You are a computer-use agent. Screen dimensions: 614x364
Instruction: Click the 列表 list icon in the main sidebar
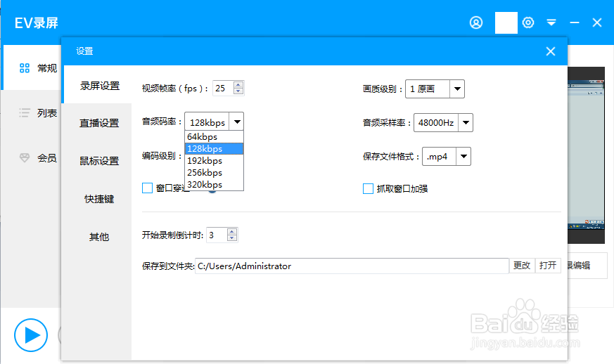tap(25, 113)
